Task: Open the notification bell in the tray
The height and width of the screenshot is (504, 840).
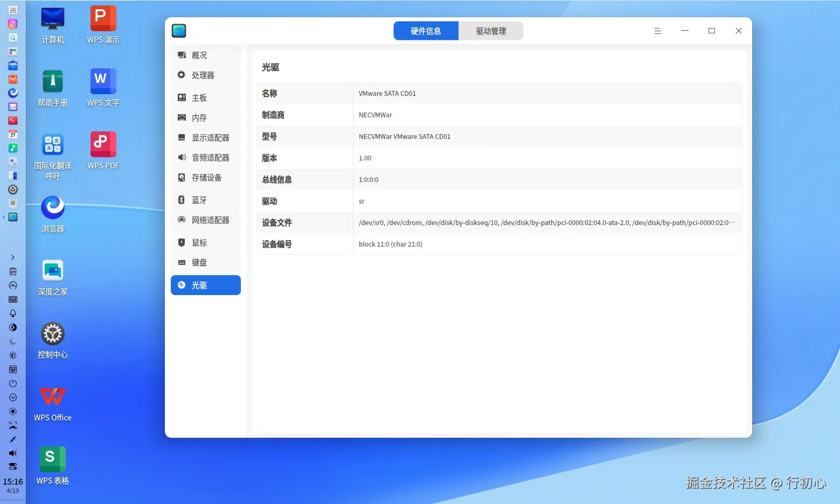Action: tap(13, 313)
